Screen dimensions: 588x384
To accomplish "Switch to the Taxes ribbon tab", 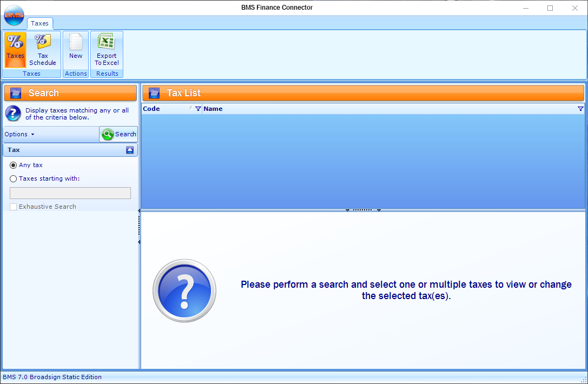I will [x=39, y=23].
